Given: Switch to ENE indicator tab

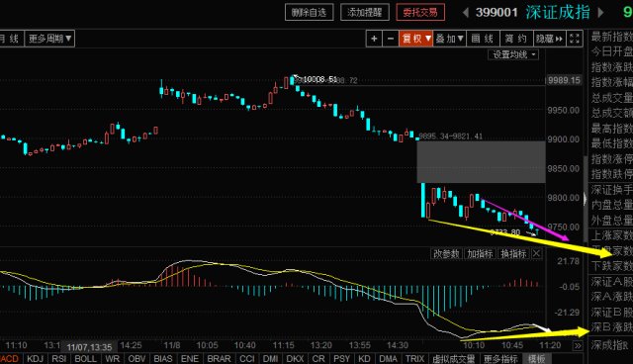Looking at the screenshot, I should (190, 359).
